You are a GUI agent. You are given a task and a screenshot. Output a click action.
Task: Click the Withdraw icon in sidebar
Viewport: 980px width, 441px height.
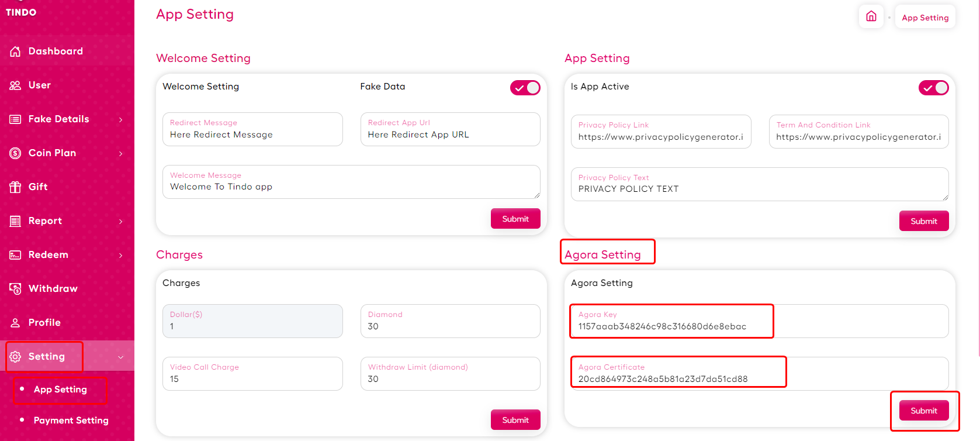coord(15,289)
